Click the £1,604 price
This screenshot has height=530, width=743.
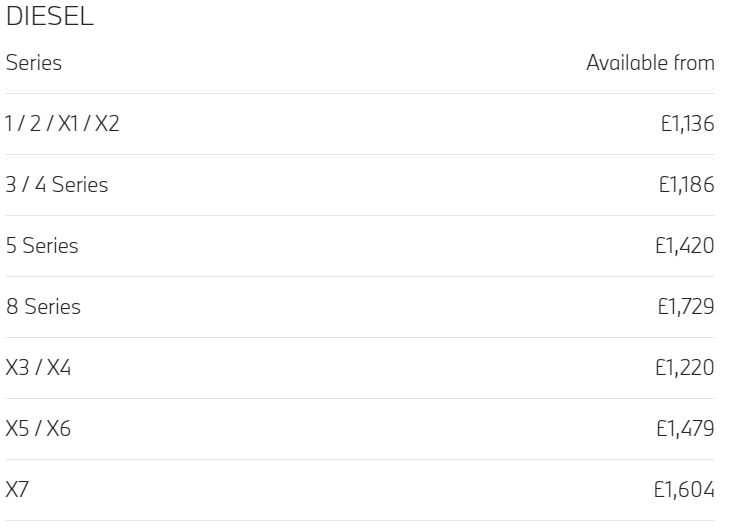coord(684,490)
